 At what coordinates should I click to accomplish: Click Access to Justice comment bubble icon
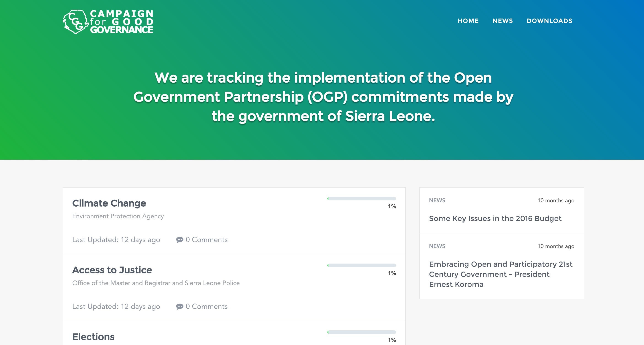pyautogui.click(x=180, y=307)
